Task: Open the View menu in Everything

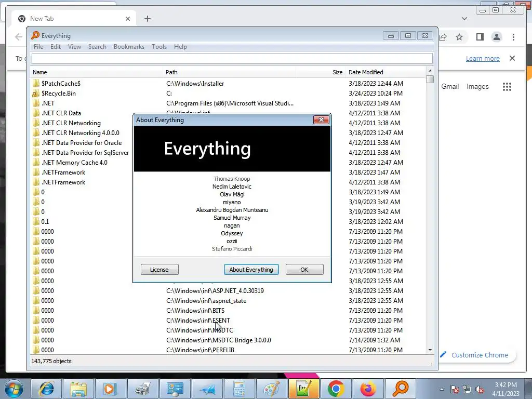Action: pyautogui.click(x=74, y=47)
